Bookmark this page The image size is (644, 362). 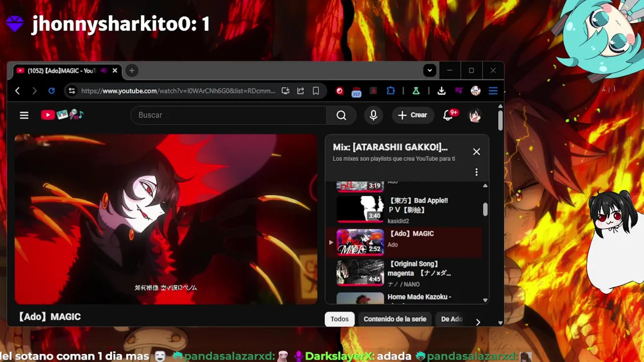pos(316,91)
